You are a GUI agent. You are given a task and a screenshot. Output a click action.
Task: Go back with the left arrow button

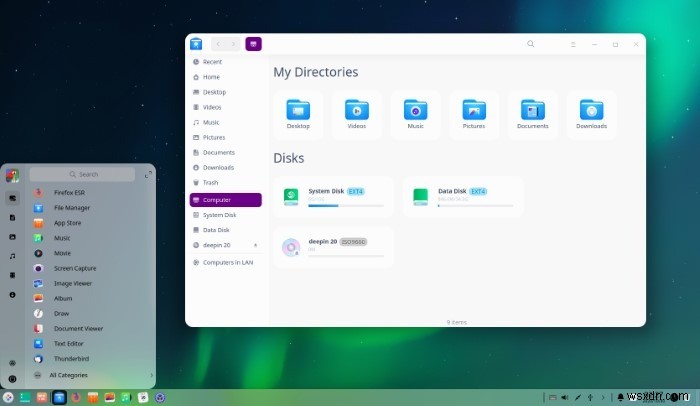218,44
